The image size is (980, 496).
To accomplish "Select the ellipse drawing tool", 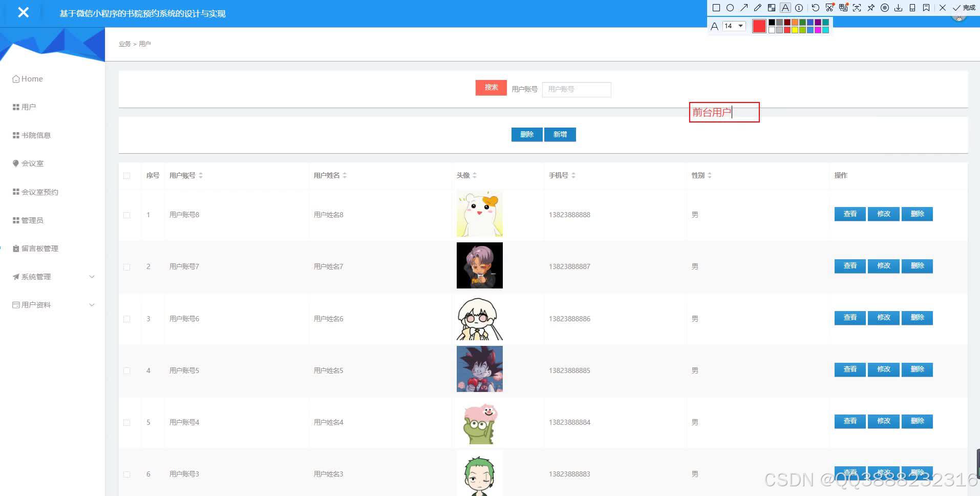I will 731,8.
